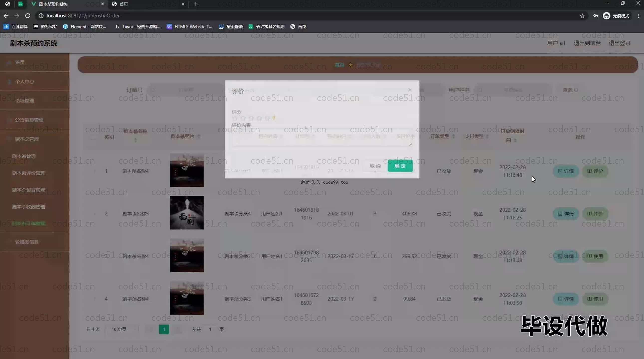This screenshot has height=359, width=644.
Task: Open the incognito 无痕模式 profile menu
Action: [x=616, y=16]
